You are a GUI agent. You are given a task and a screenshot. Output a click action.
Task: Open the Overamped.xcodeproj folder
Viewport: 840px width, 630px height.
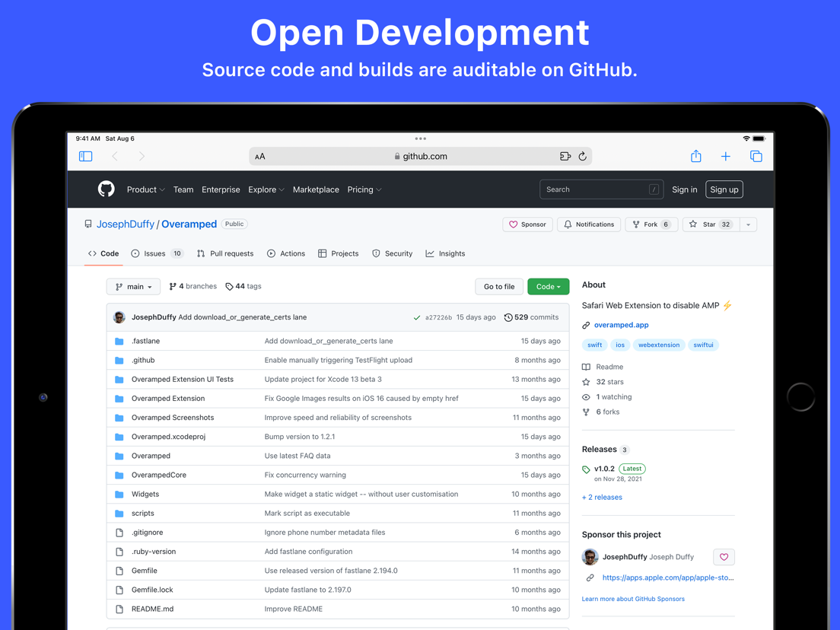169,437
